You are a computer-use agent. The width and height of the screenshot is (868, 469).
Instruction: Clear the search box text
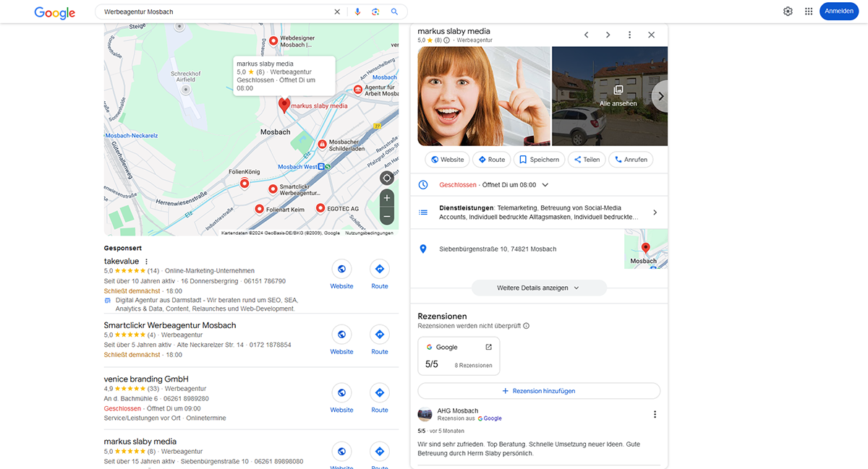[x=336, y=12]
